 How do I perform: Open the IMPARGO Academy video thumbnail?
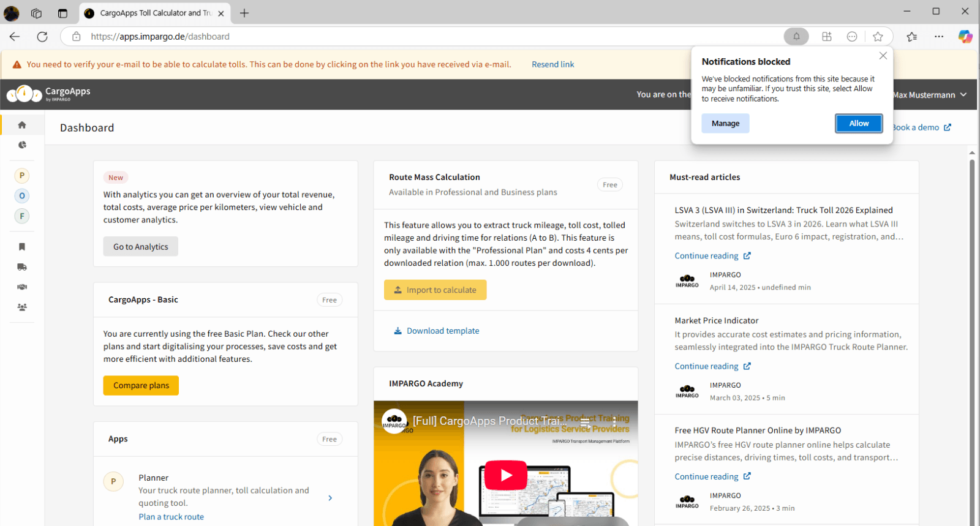click(506, 464)
